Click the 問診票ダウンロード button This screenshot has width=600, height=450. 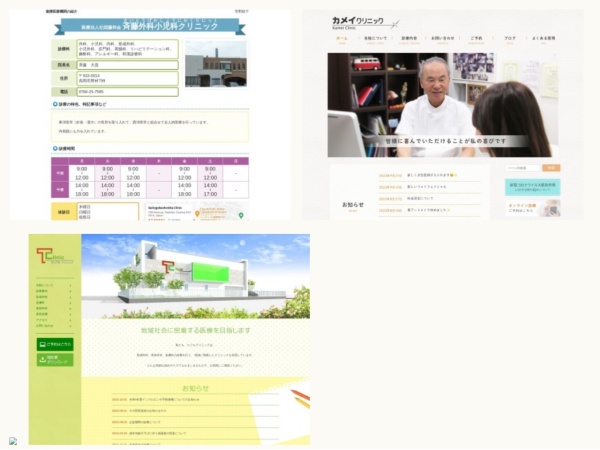point(55,359)
